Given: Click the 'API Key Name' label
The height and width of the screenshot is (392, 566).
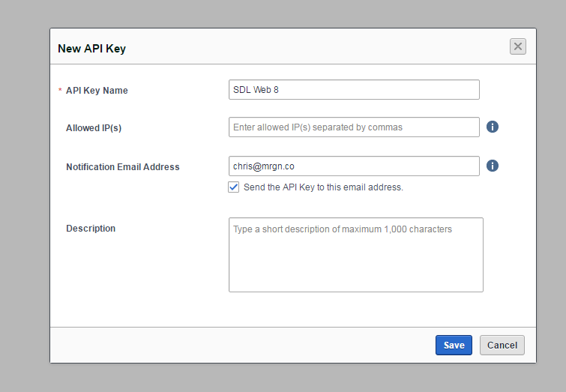Looking at the screenshot, I should (97, 91).
